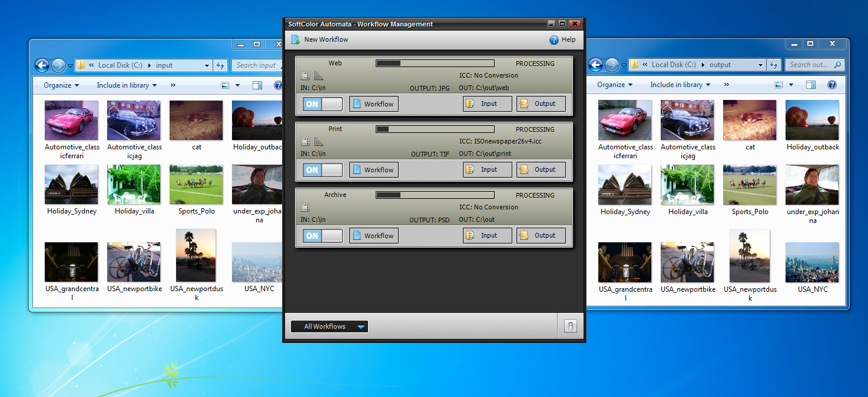
Task: Show preview pane in output window
Action: click(811, 85)
